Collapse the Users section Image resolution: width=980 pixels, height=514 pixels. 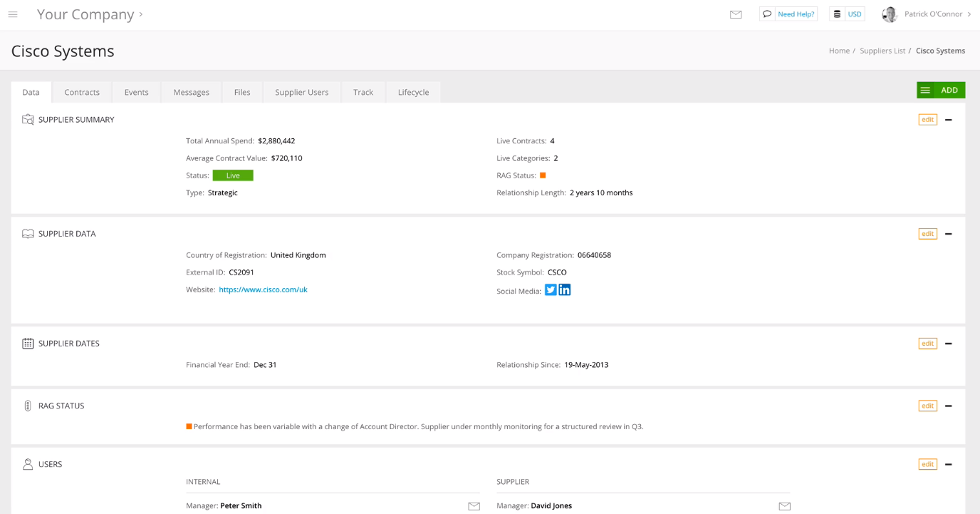(949, 464)
